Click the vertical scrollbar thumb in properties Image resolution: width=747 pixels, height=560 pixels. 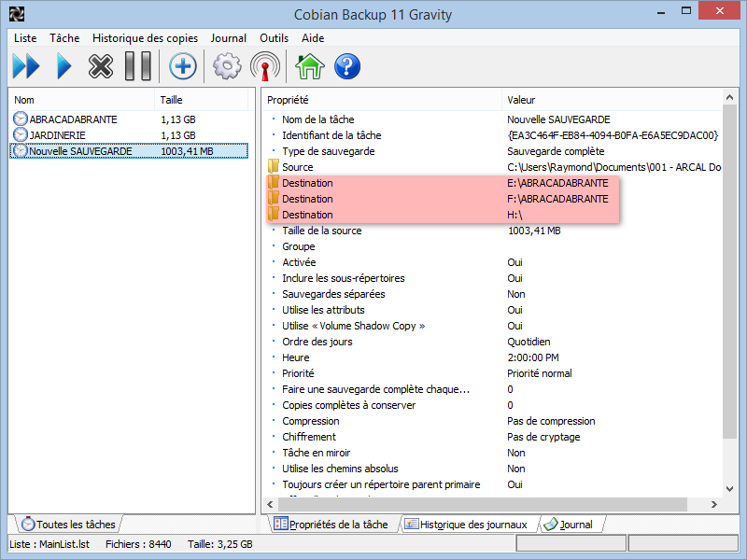coord(729,272)
